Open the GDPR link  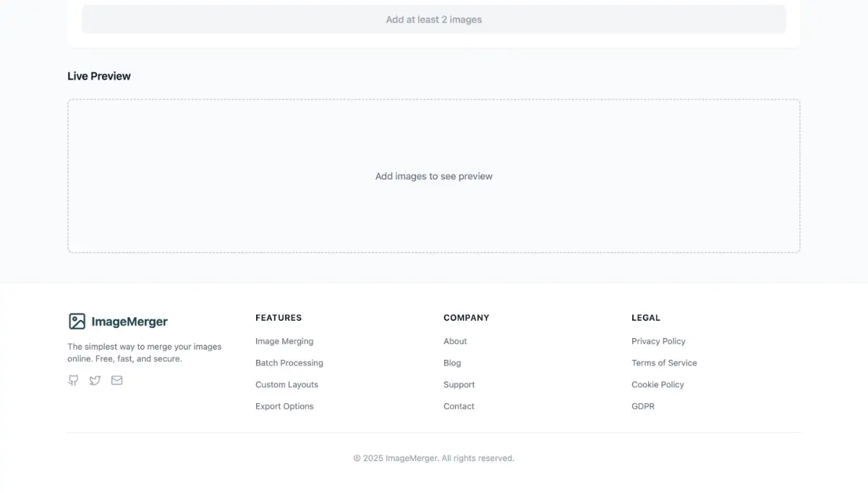(643, 406)
